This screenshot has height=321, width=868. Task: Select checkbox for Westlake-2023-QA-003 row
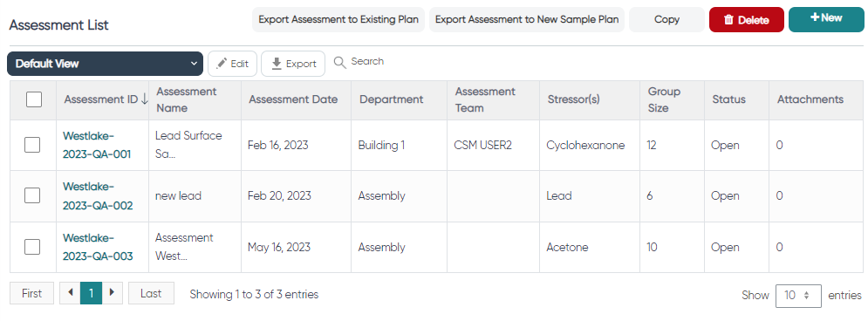pyautogui.click(x=32, y=247)
